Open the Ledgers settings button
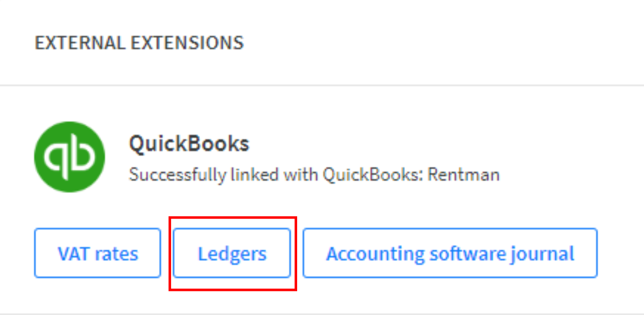Image resolution: width=644 pixels, height=315 pixels. (x=232, y=253)
